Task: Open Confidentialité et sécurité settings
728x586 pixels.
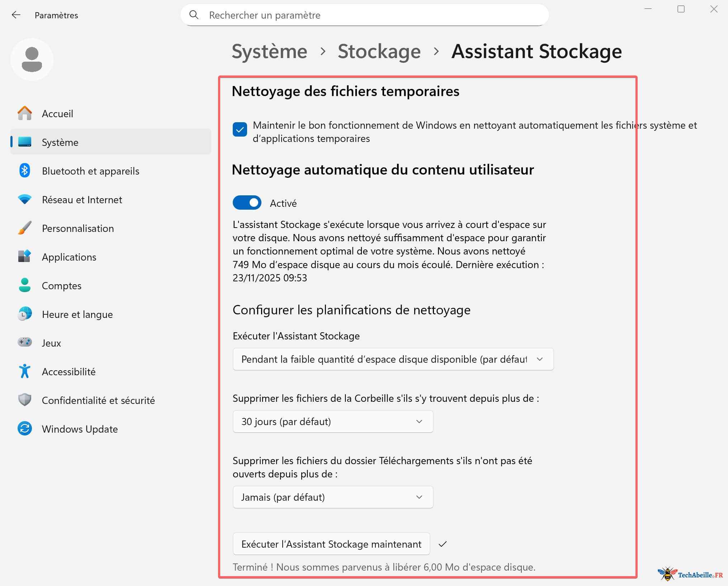Action: click(98, 400)
